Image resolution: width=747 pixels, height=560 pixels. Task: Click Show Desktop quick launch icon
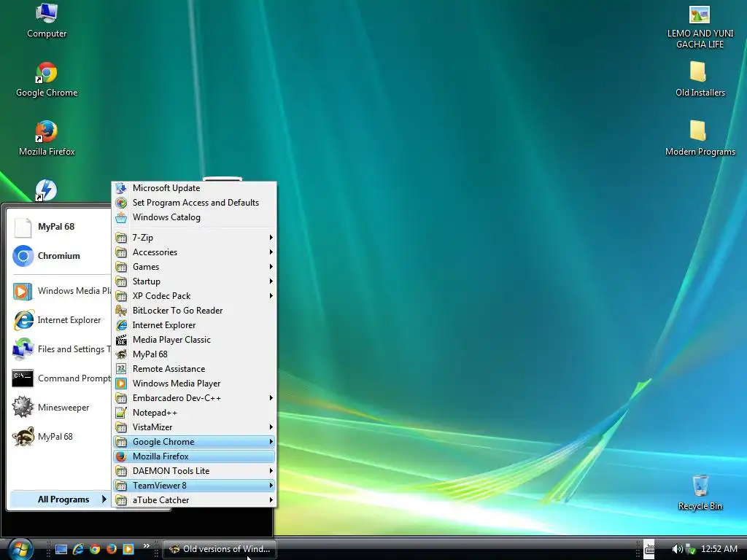(x=61, y=549)
